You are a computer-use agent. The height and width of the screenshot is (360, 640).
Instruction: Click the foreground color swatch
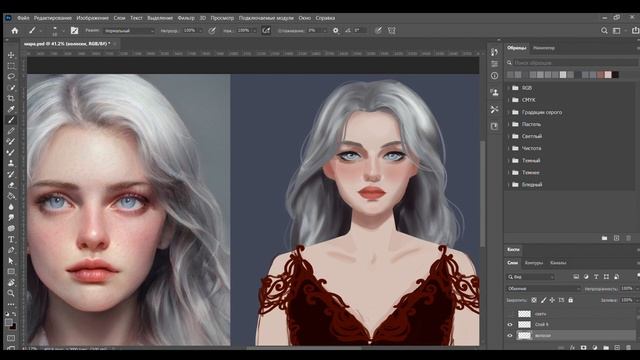(x=9, y=322)
